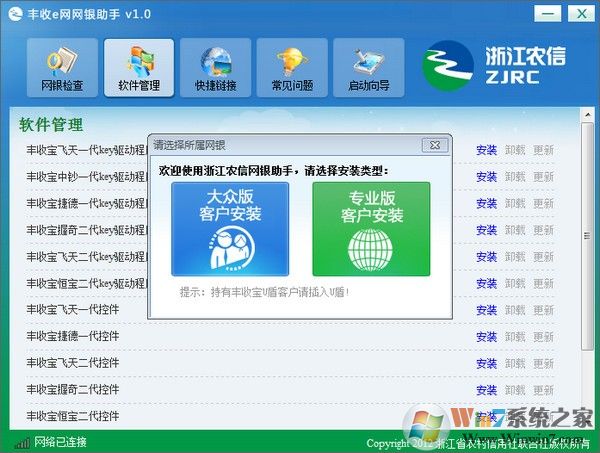Install 丰收宝握奇二代控件
The width and height of the screenshot is (600, 453).
click(486, 390)
